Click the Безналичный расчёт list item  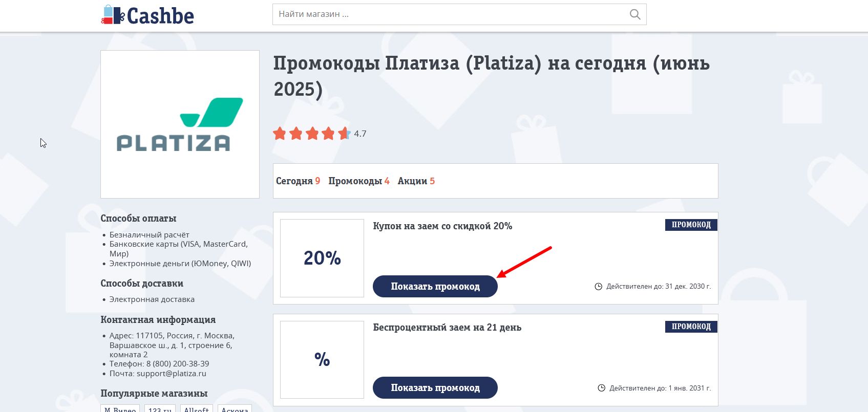click(x=149, y=235)
